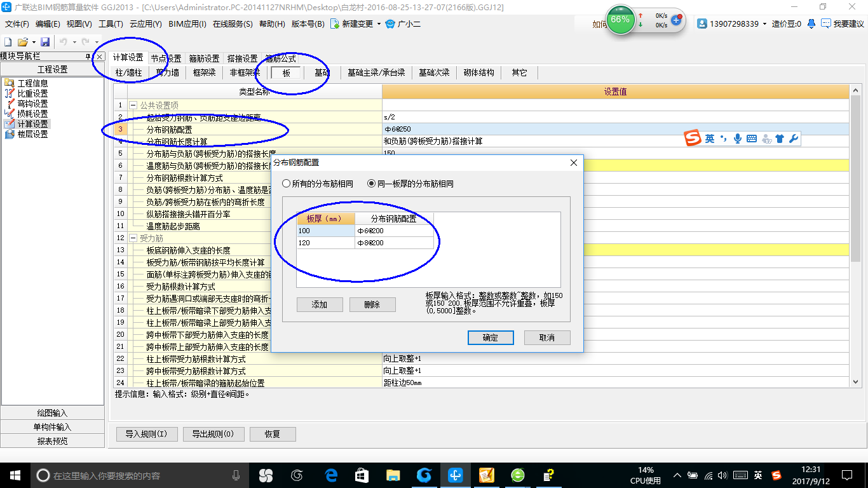Click 导入规则(I) button
This screenshot has width=868, height=488.
click(146, 435)
